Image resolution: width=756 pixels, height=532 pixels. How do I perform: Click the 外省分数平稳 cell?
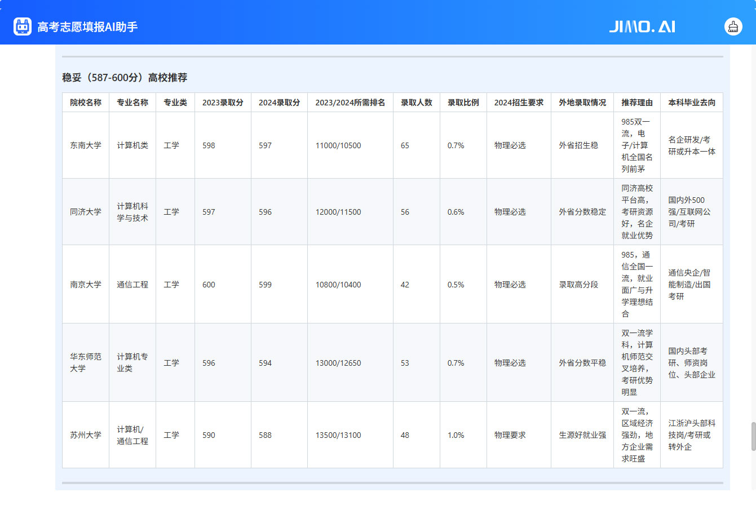[582, 363]
